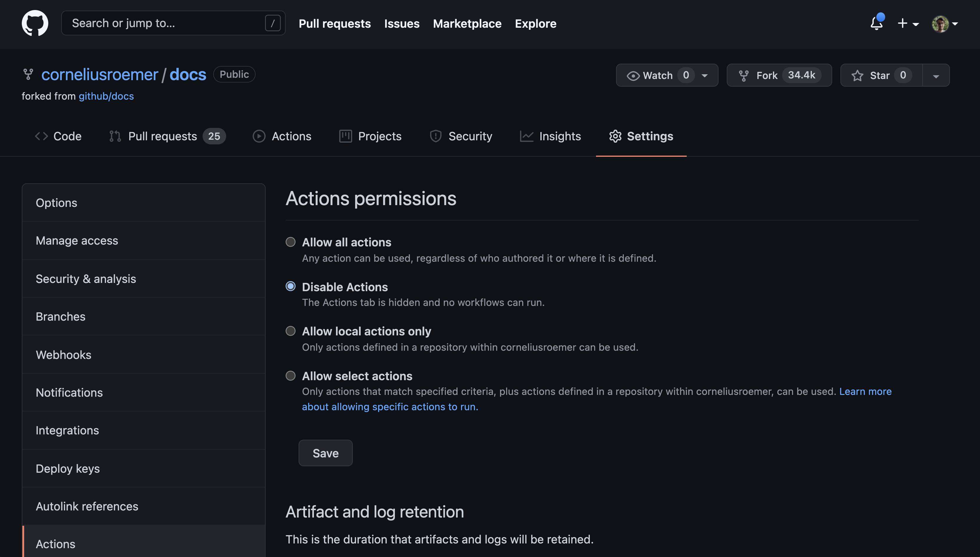Open the Marketplace menu item
980x557 pixels.
point(467,24)
